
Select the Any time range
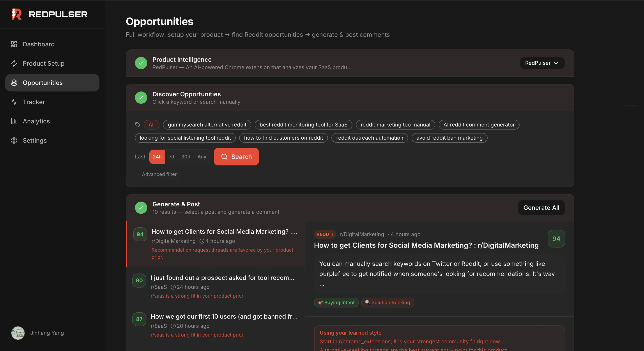tap(202, 157)
